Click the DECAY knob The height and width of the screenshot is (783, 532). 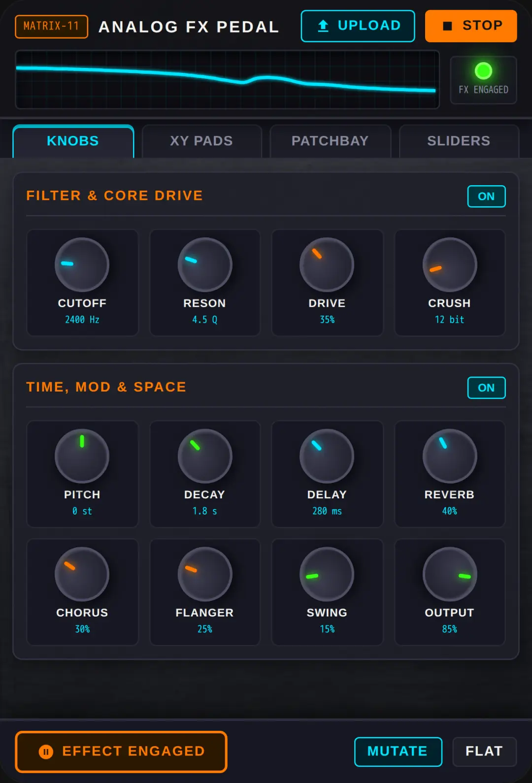tap(204, 456)
